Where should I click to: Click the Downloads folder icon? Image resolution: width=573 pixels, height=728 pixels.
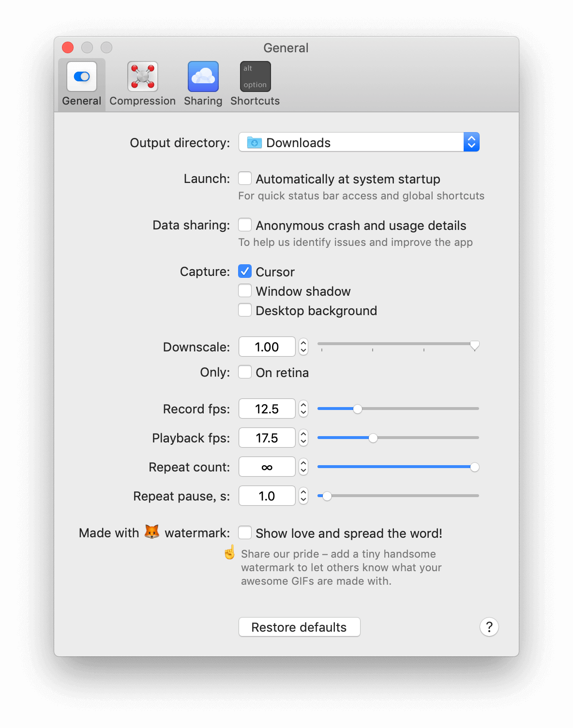pyautogui.click(x=254, y=142)
